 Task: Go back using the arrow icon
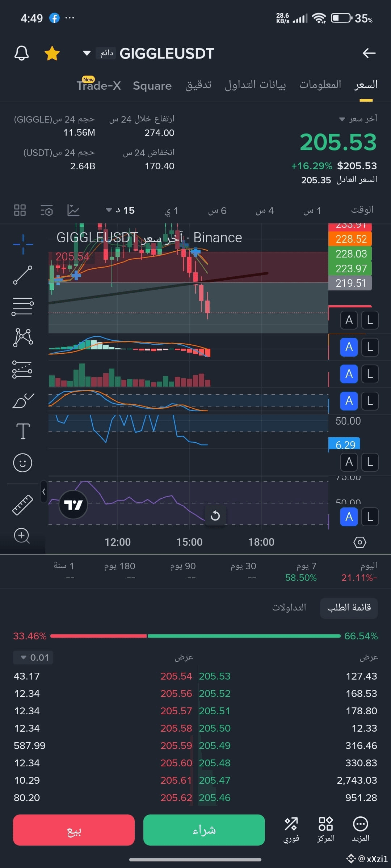pyautogui.click(x=369, y=53)
